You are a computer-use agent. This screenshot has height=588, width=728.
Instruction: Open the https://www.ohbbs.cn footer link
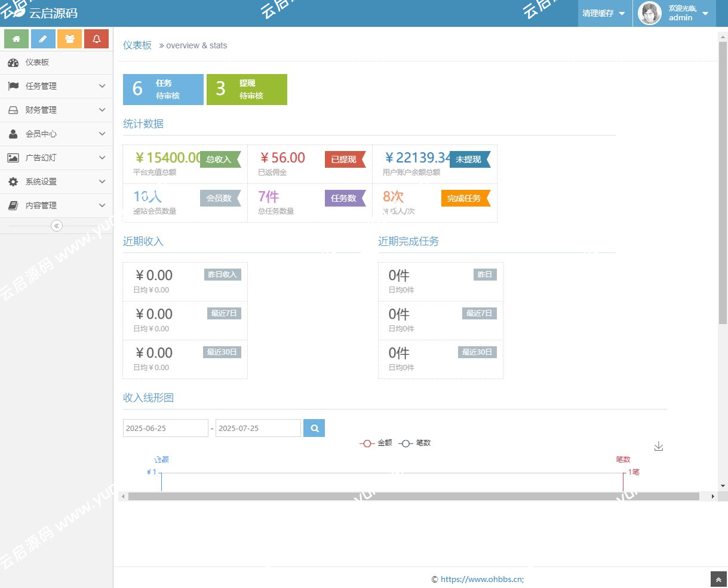click(x=481, y=579)
